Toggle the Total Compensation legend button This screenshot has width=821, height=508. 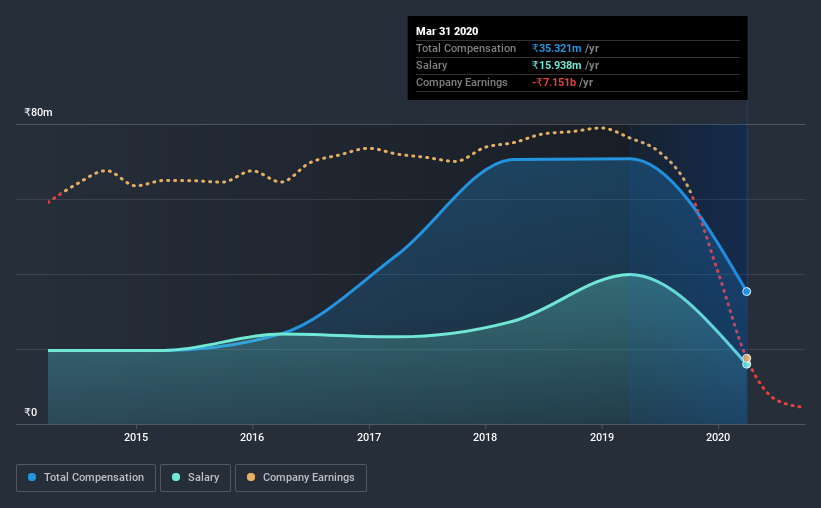pos(86,478)
